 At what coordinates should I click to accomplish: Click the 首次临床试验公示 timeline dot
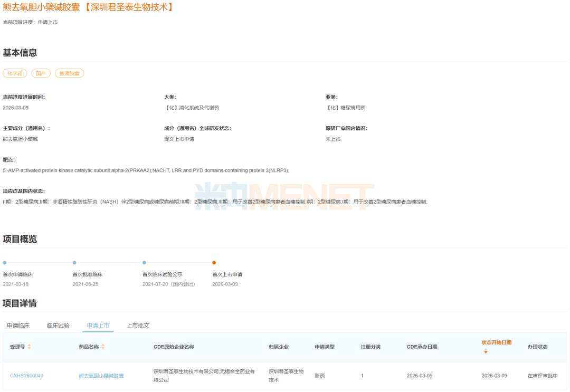click(144, 262)
